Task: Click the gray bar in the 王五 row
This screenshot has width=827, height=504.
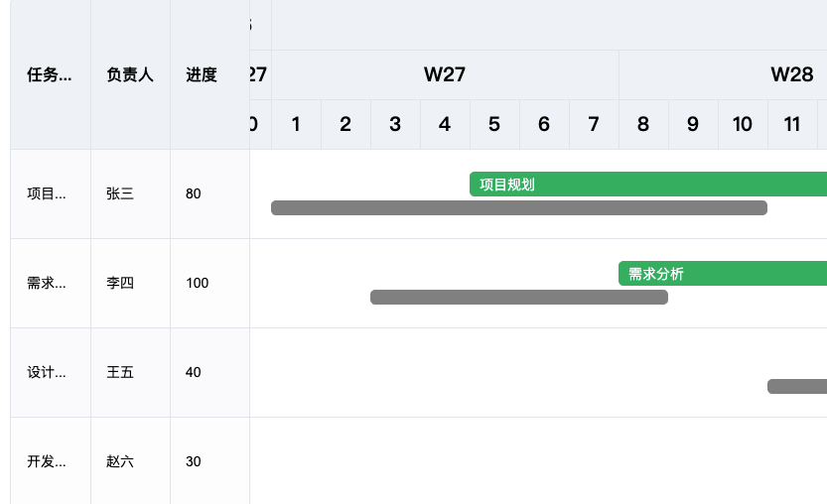Action: pyautogui.click(x=796, y=386)
